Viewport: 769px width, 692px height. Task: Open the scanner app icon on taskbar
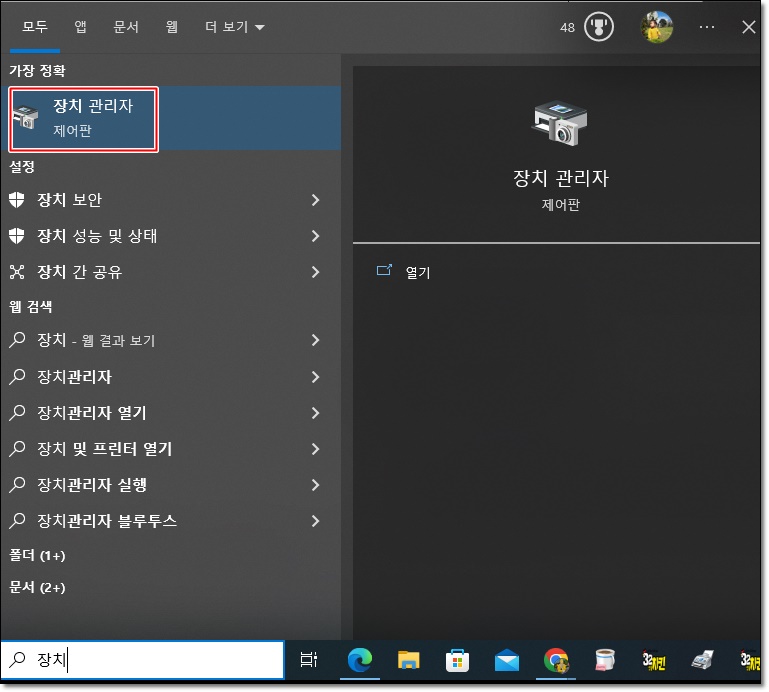pyautogui.click(x=702, y=660)
